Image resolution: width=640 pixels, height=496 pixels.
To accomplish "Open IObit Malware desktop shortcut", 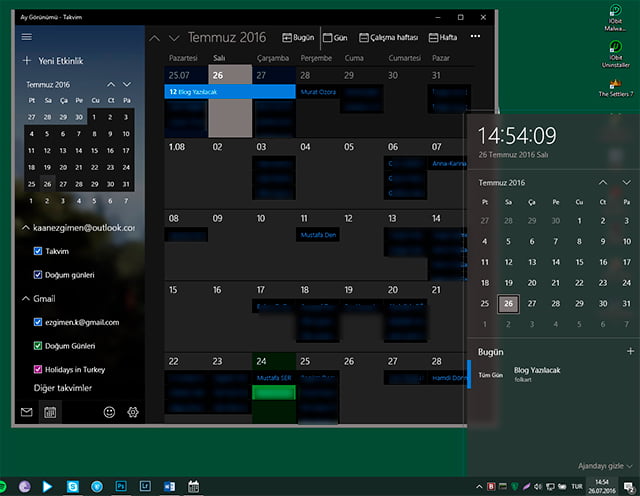I will coord(615,18).
